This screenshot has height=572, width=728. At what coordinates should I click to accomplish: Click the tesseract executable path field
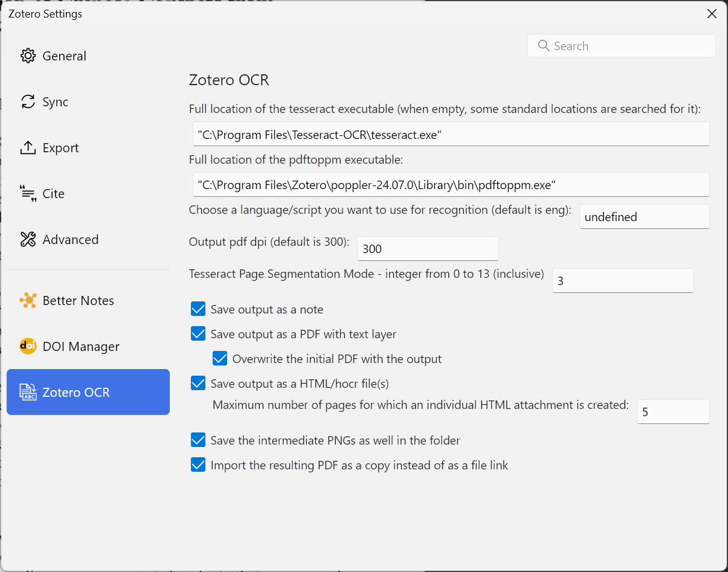[x=451, y=134]
